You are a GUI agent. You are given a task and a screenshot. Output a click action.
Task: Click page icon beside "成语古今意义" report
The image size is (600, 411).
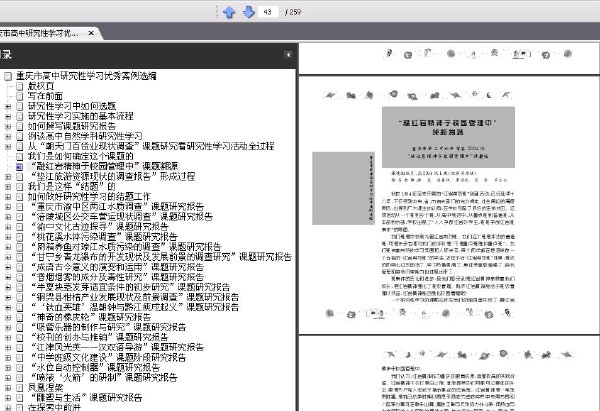coord(20,267)
